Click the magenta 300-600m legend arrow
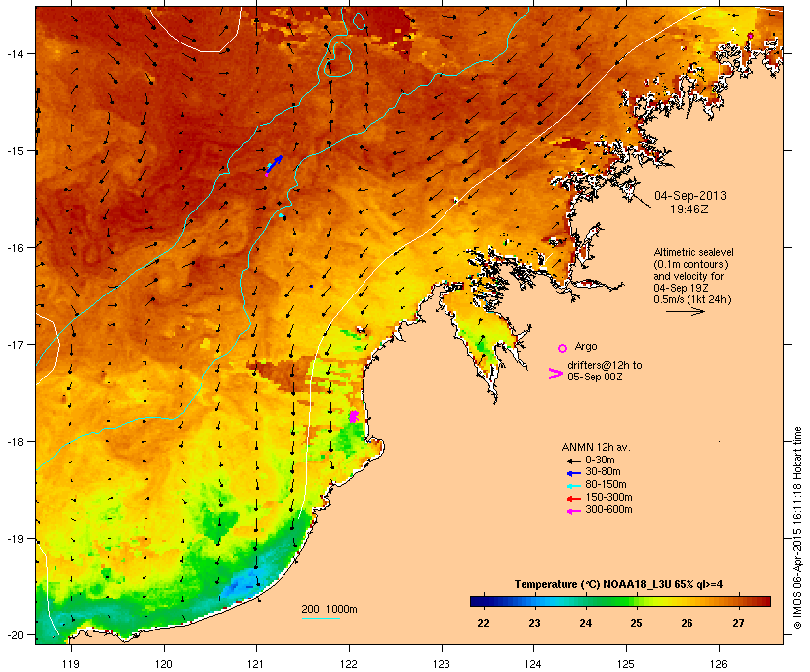This screenshot has width=810, height=672. tap(574, 511)
